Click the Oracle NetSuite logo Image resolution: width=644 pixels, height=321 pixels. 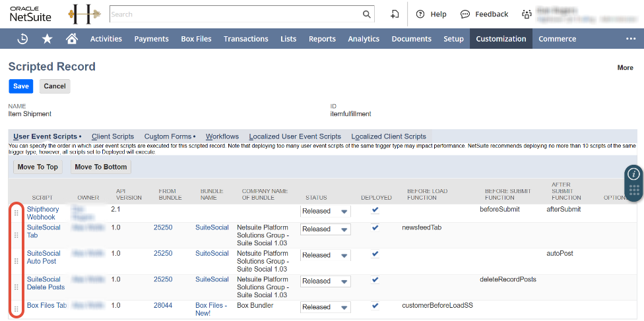click(x=30, y=14)
